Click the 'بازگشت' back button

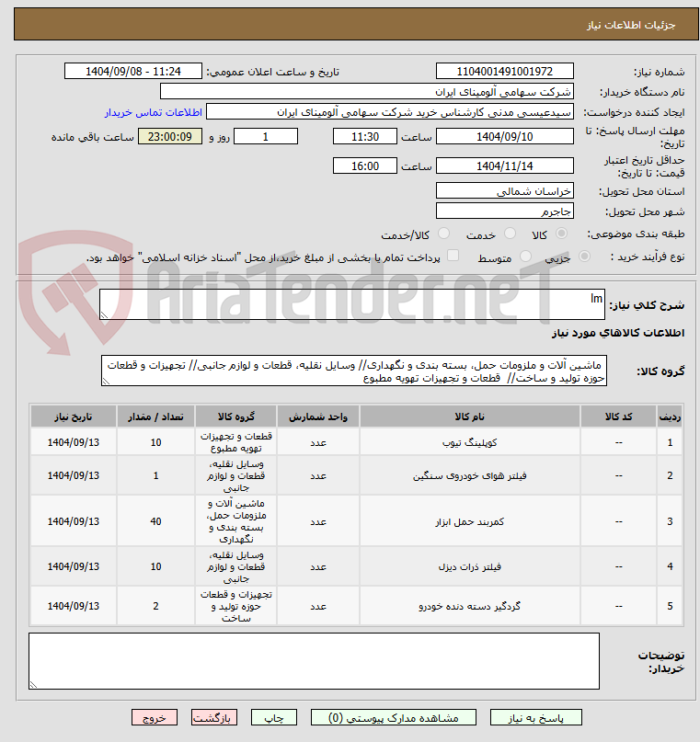coord(214,717)
